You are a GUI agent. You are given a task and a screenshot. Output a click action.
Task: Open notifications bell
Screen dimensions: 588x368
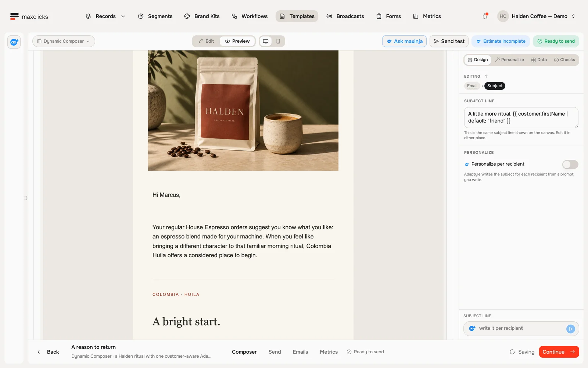[485, 16]
